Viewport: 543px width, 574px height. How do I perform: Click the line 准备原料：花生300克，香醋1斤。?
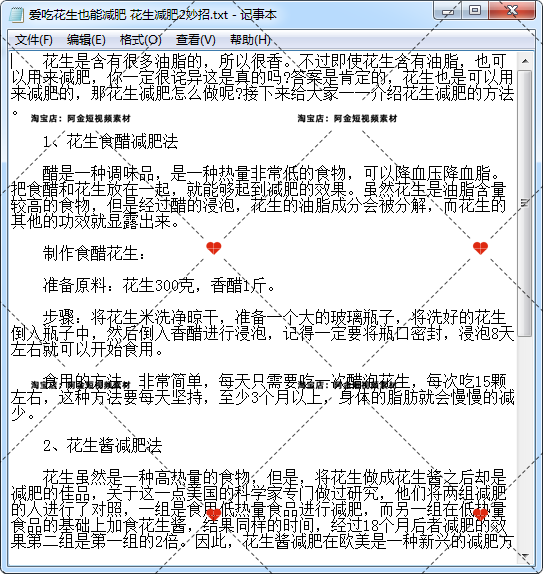159,286
